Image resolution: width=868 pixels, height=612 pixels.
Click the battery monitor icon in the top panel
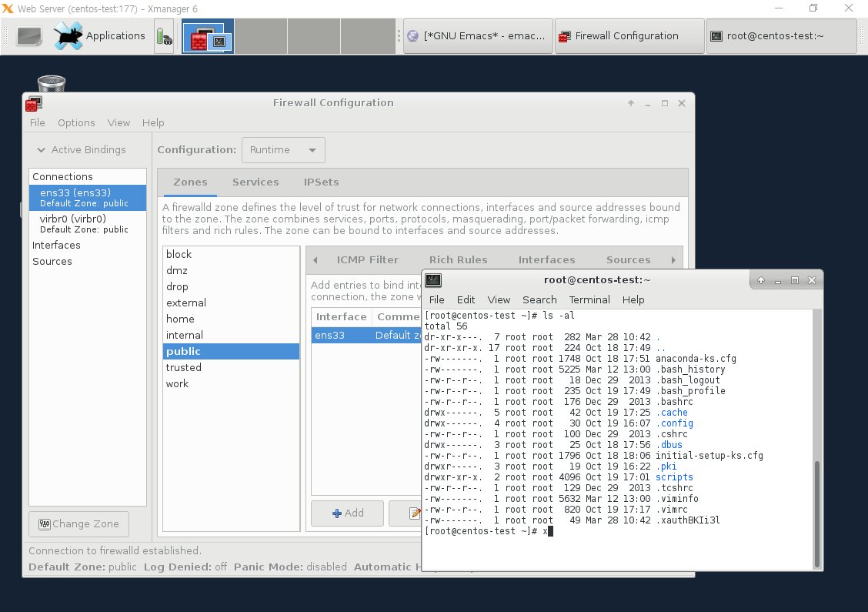(x=164, y=35)
